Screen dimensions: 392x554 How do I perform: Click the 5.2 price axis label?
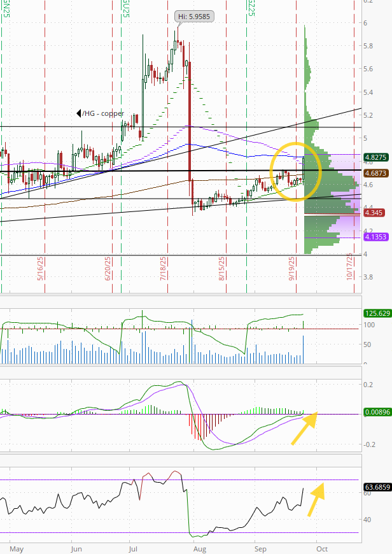tap(368, 115)
